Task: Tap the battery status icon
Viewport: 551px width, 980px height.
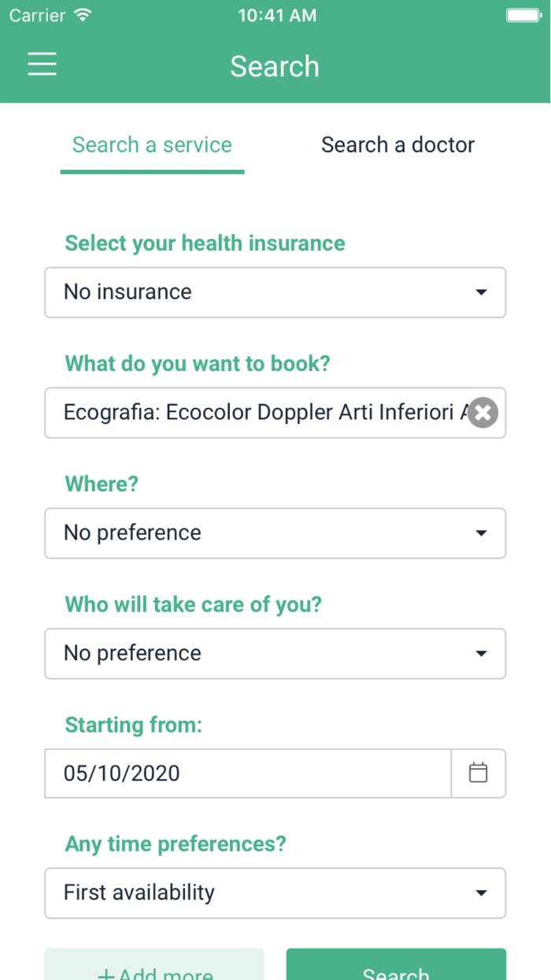Action: (523, 16)
